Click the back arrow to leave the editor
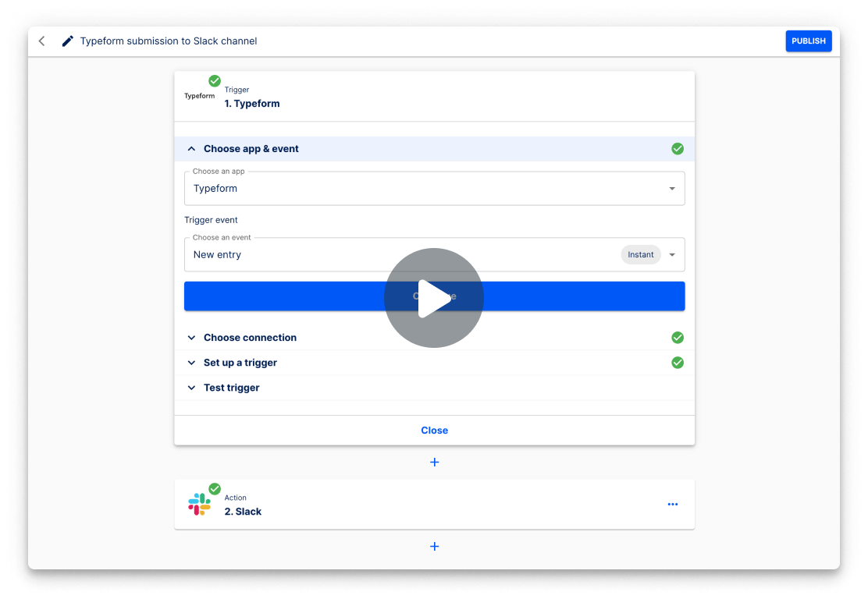868x599 pixels. coord(41,41)
